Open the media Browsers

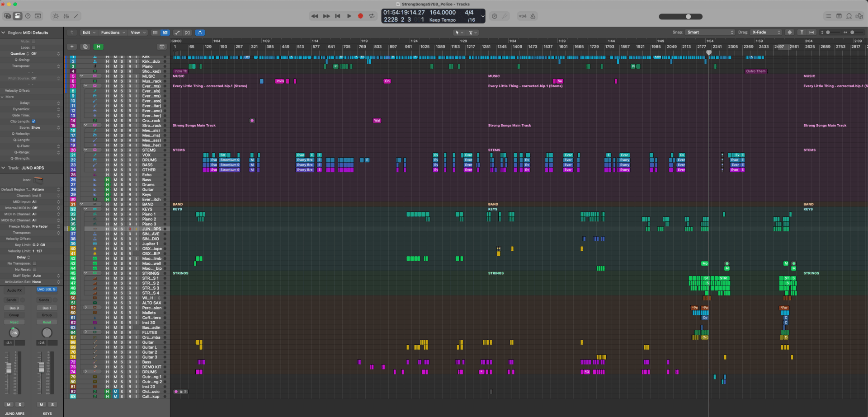859,16
